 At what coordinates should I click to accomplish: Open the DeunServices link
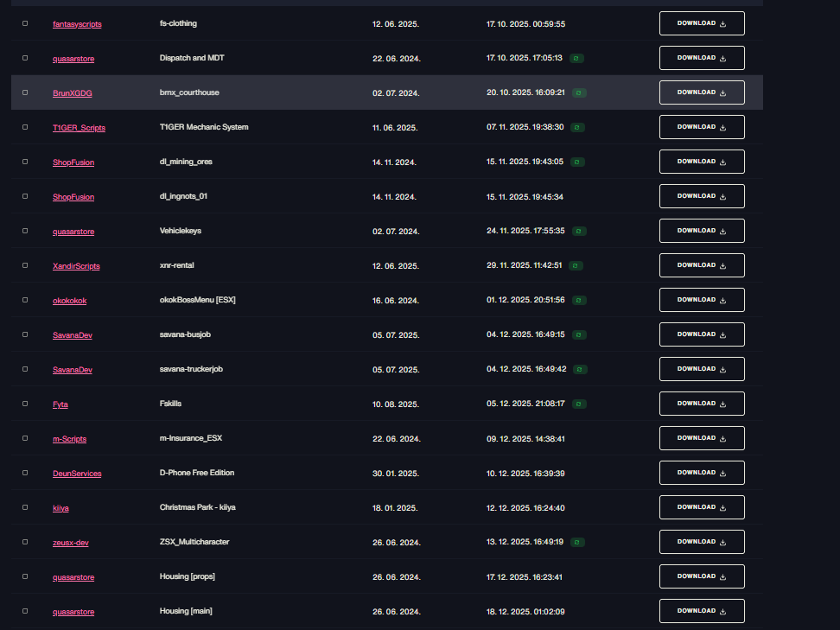pyautogui.click(x=77, y=474)
